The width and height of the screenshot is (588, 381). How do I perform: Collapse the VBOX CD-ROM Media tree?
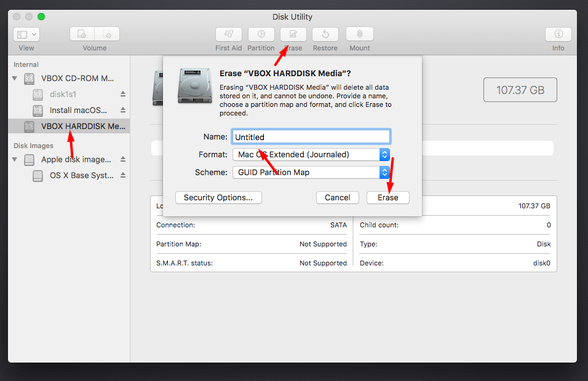pos(15,79)
